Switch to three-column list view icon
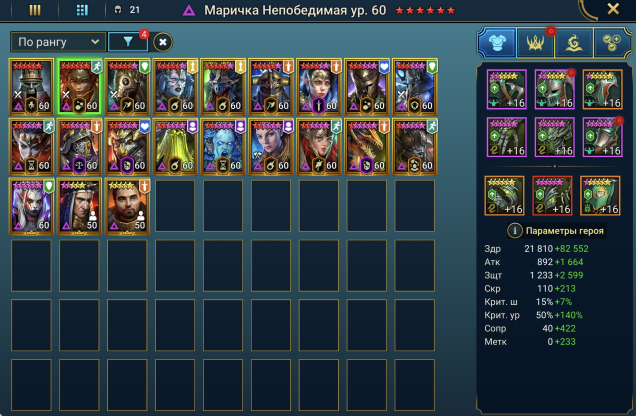The image size is (636, 416). coord(35,10)
